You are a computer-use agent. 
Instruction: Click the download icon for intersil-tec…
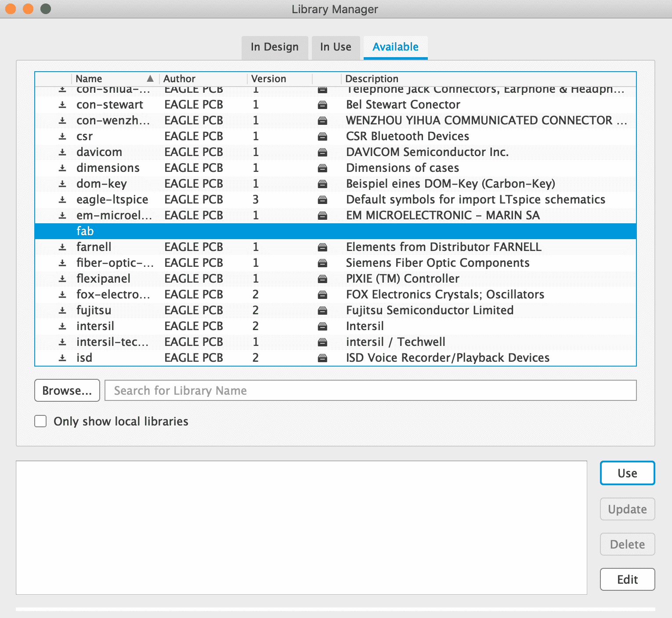coord(62,342)
